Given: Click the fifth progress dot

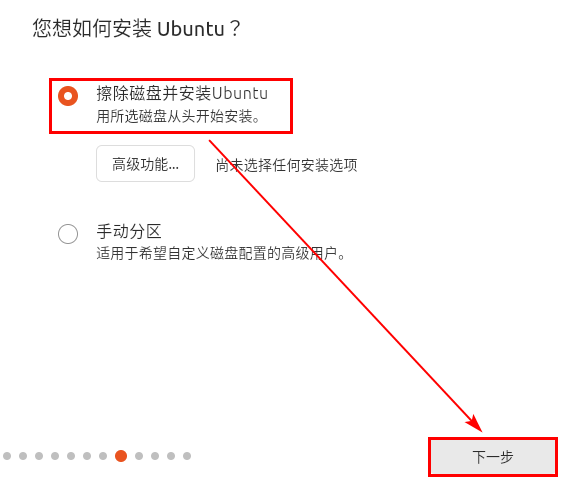Looking at the screenshot, I should click(71, 456).
